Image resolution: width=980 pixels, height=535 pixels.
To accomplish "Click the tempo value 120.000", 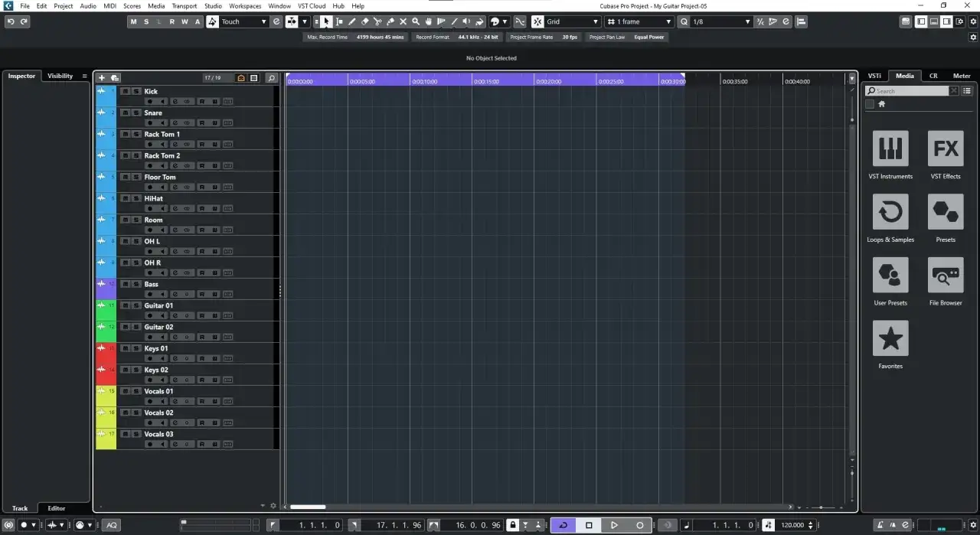I will tap(792, 525).
